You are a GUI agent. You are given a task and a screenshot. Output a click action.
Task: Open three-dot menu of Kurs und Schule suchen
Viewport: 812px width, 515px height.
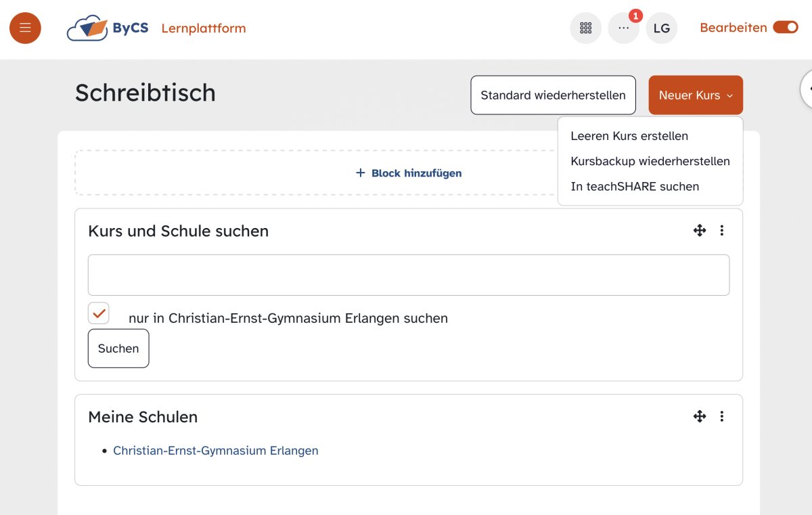tap(722, 231)
